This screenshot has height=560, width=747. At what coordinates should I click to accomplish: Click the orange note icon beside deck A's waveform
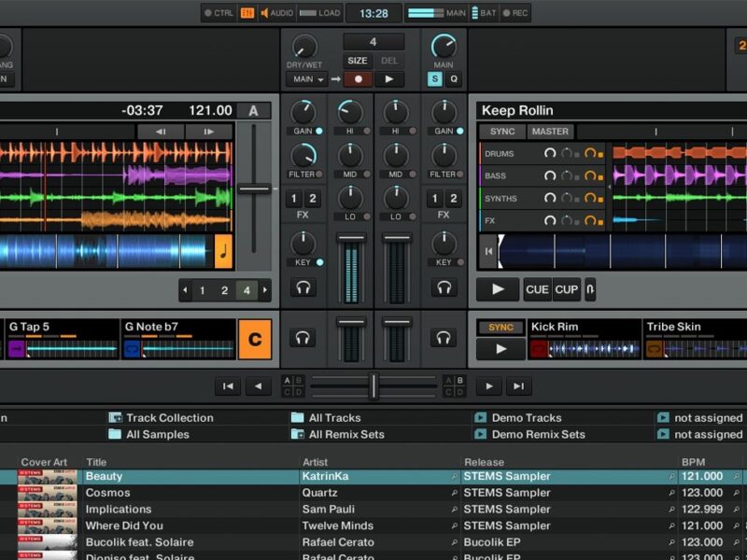224,251
